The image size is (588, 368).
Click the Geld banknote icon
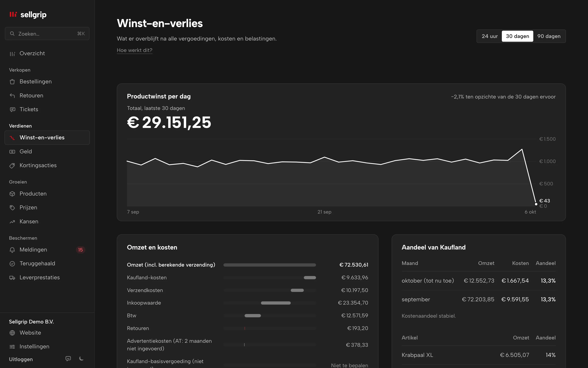12,152
